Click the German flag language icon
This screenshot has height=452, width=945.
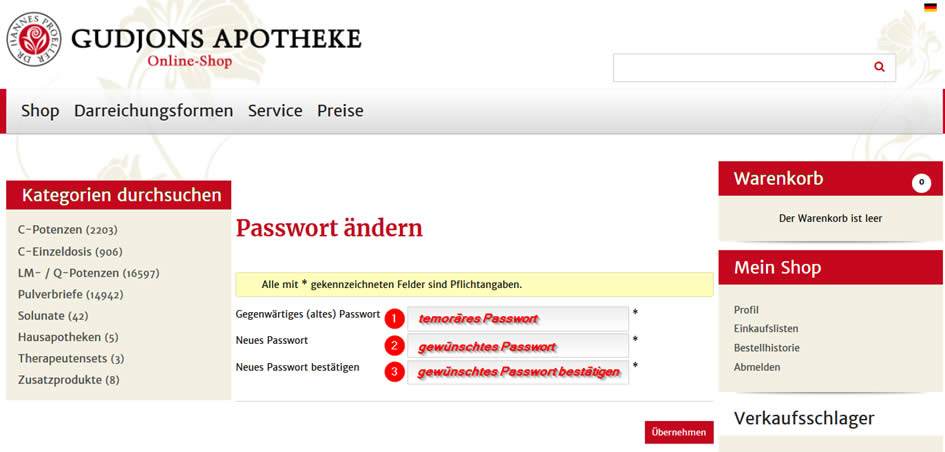pos(930,7)
